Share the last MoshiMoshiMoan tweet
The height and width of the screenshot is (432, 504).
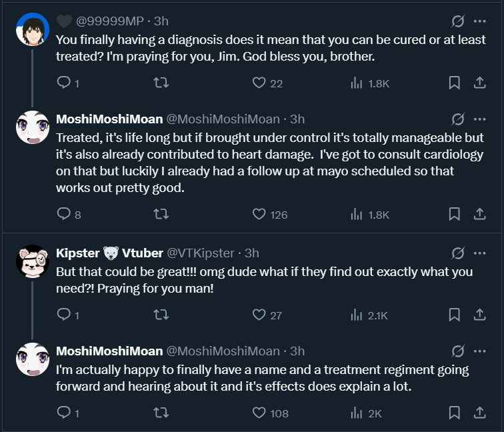[479, 413]
